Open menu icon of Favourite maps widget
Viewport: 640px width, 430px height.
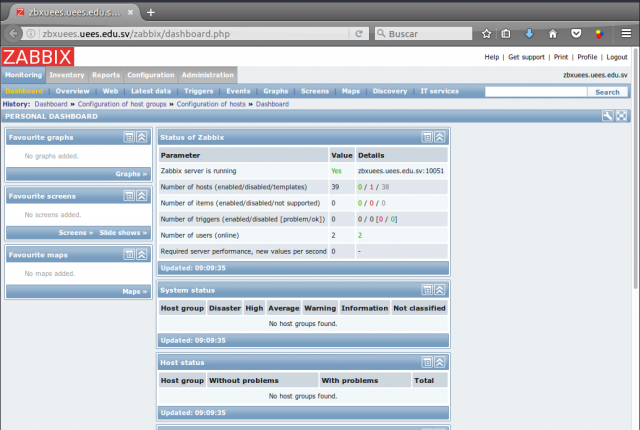pyautogui.click(x=129, y=255)
